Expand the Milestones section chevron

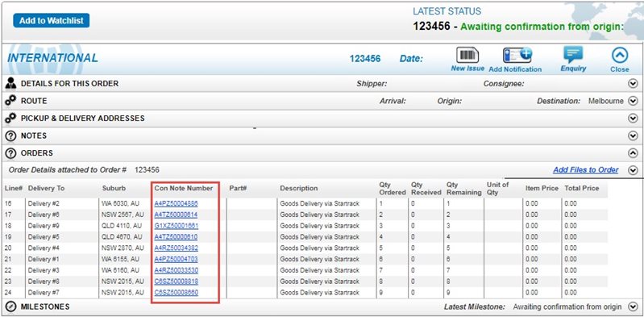(633, 307)
